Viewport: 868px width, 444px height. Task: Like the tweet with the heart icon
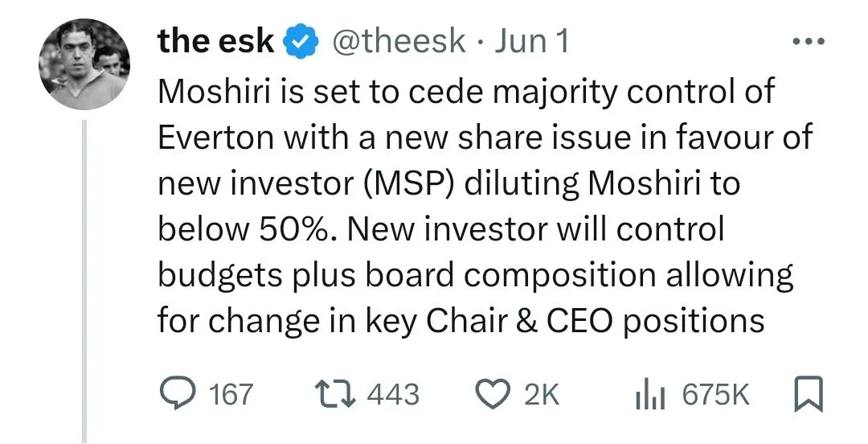point(492,394)
